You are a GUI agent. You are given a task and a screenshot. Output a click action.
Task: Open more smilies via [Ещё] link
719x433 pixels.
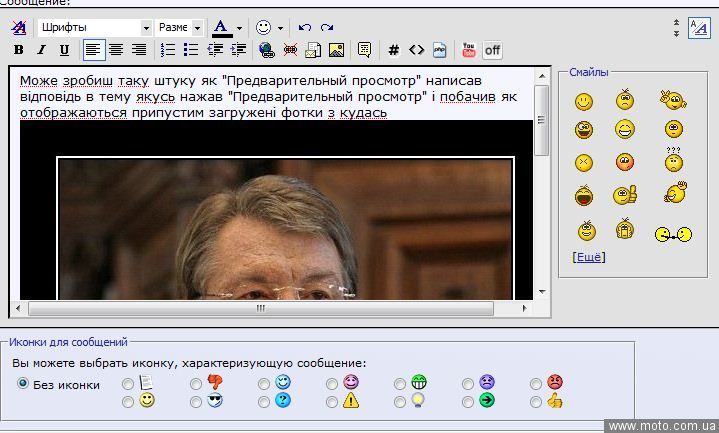589,257
